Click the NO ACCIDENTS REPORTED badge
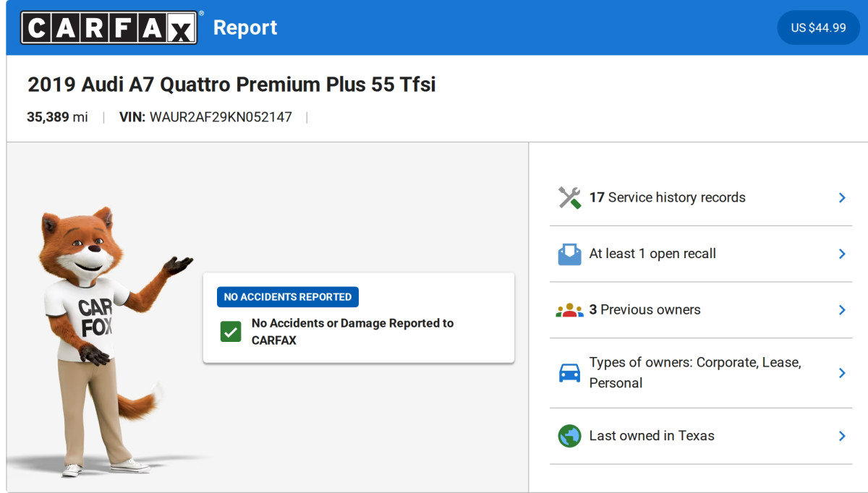868x493 pixels. (x=287, y=297)
